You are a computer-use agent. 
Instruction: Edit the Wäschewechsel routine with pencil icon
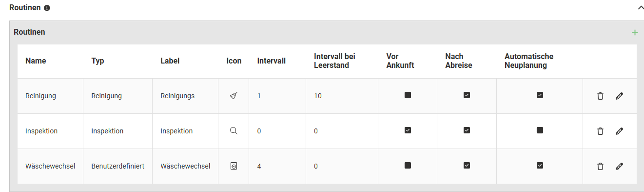(619, 167)
